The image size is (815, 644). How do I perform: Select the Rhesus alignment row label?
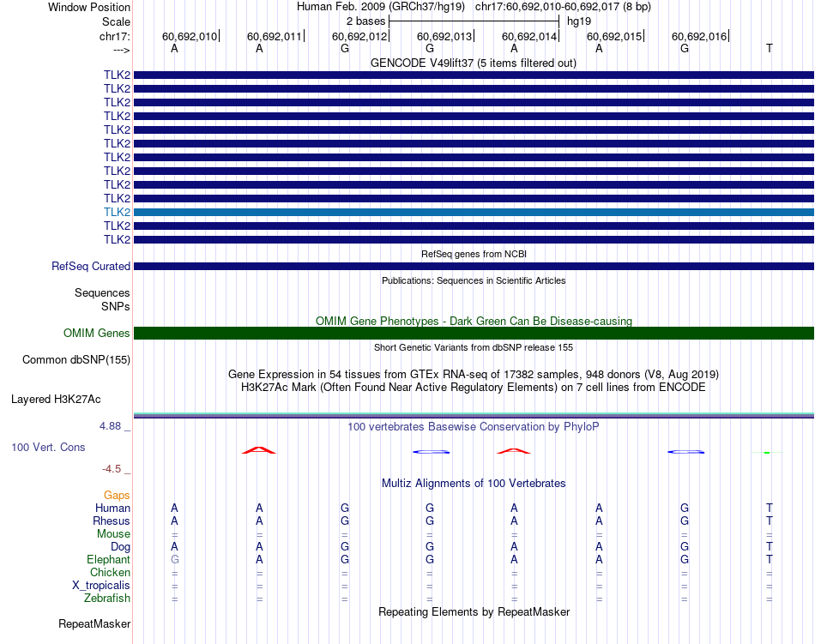pyautogui.click(x=112, y=521)
